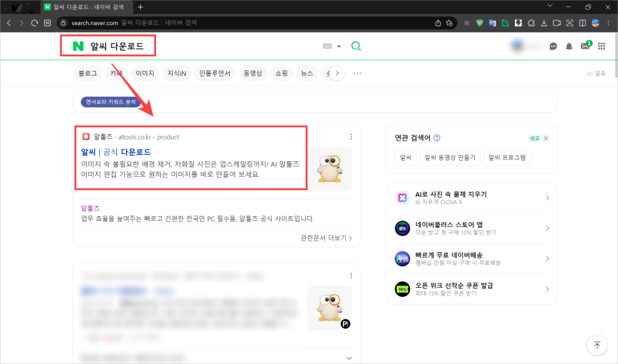Select related keyword 알씨
Screen dimensions: 618x364
[406, 157]
